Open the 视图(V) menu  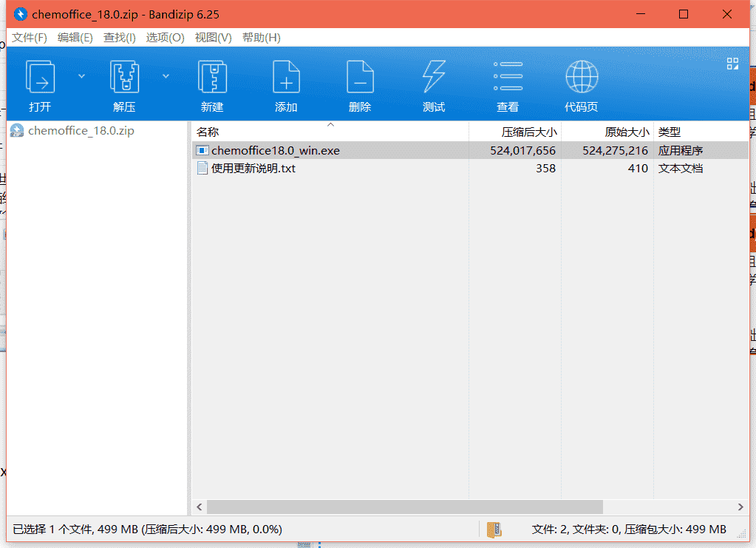pyautogui.click(x=213, y=38)
